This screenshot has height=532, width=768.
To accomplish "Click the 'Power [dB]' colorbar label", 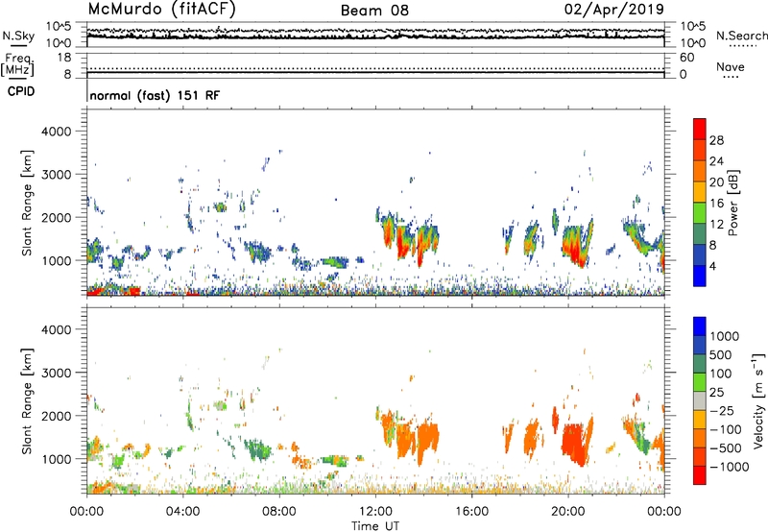I will tap(733, 203).
